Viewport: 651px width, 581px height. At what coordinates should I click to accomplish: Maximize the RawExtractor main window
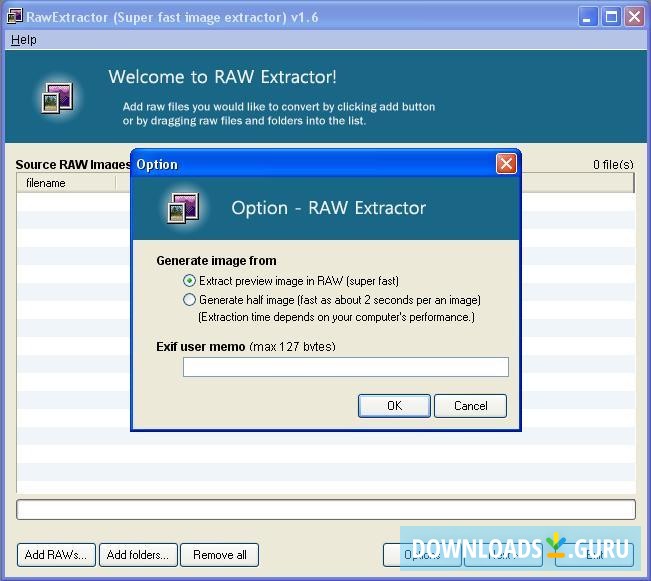611,17
